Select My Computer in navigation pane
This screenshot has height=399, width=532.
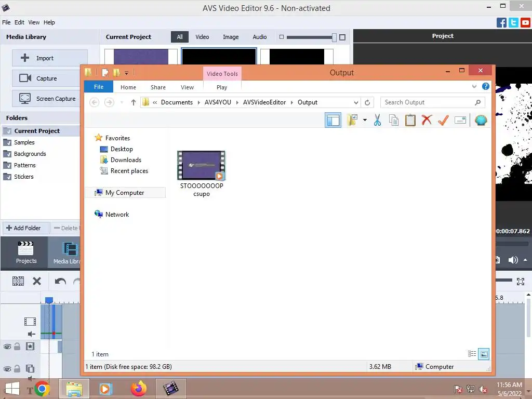tap(125, 193)
